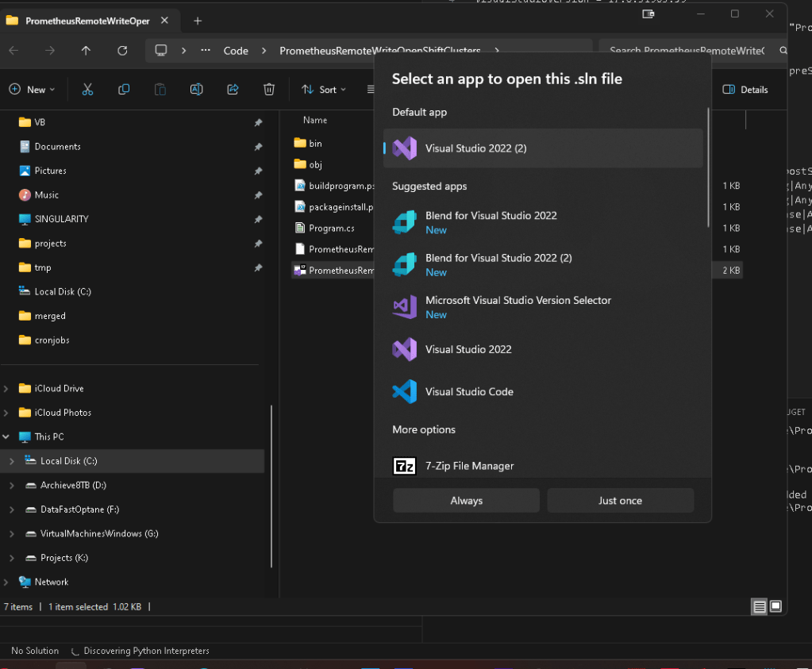Choose 7-Zip File Manager option
The height and width of the screenshot is (669, 812).
click(543, 466)
